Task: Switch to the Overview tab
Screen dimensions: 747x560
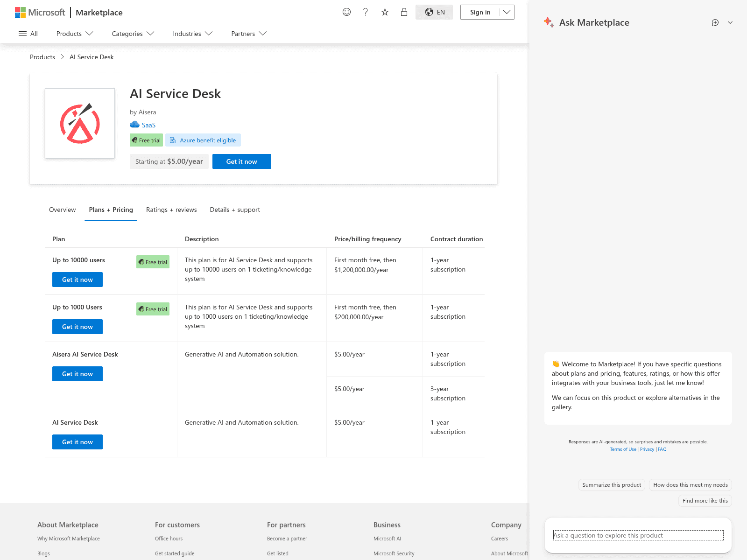Action: tap(62, 210)
